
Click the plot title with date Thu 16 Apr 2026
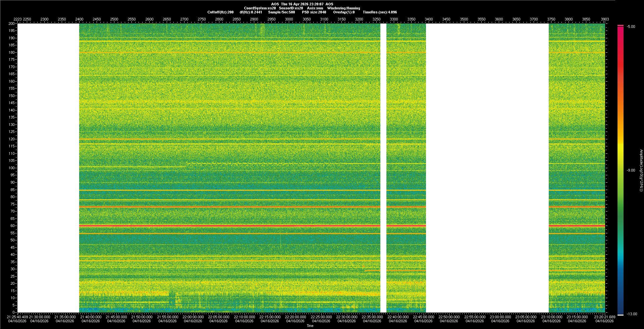click(302, 4)
